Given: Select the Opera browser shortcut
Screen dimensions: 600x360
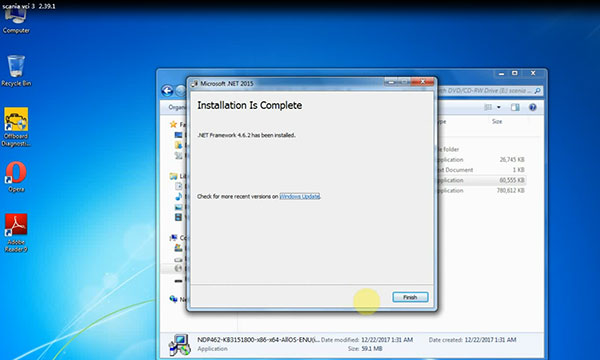Looking at the screenshot, I should point(16,177).
